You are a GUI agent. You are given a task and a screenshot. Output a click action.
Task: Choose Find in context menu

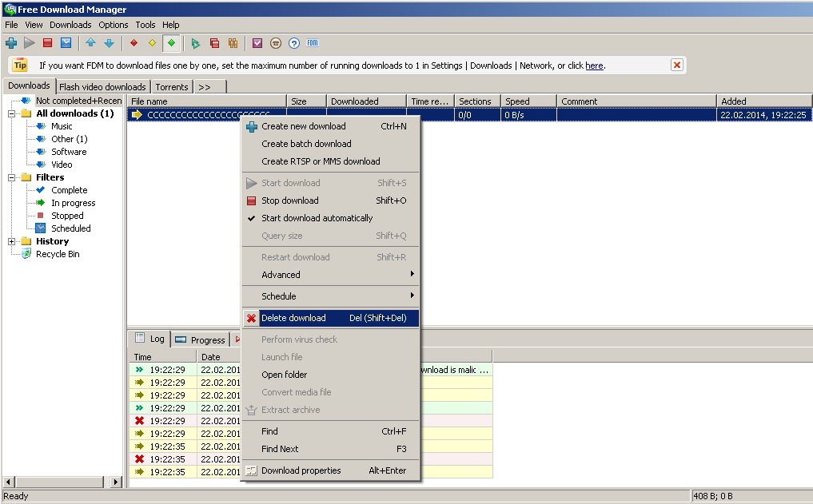click(330, 431)
